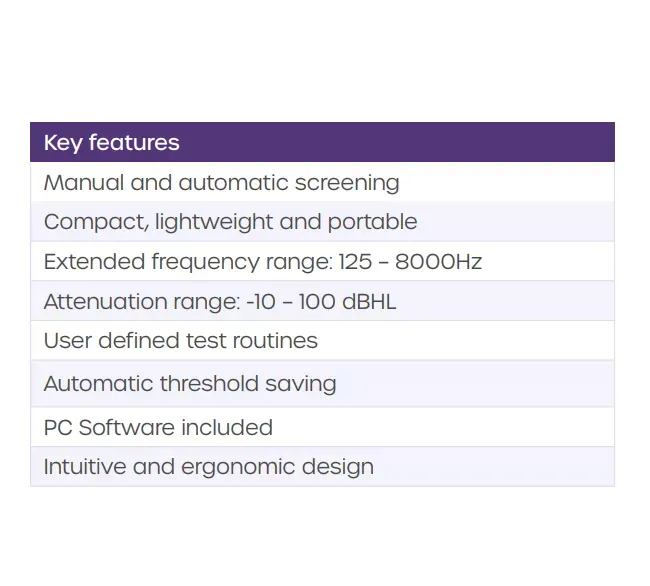The image size is (650, 586).
Task: Click the empty right side of purple header bar
Action: click(450, 143)
